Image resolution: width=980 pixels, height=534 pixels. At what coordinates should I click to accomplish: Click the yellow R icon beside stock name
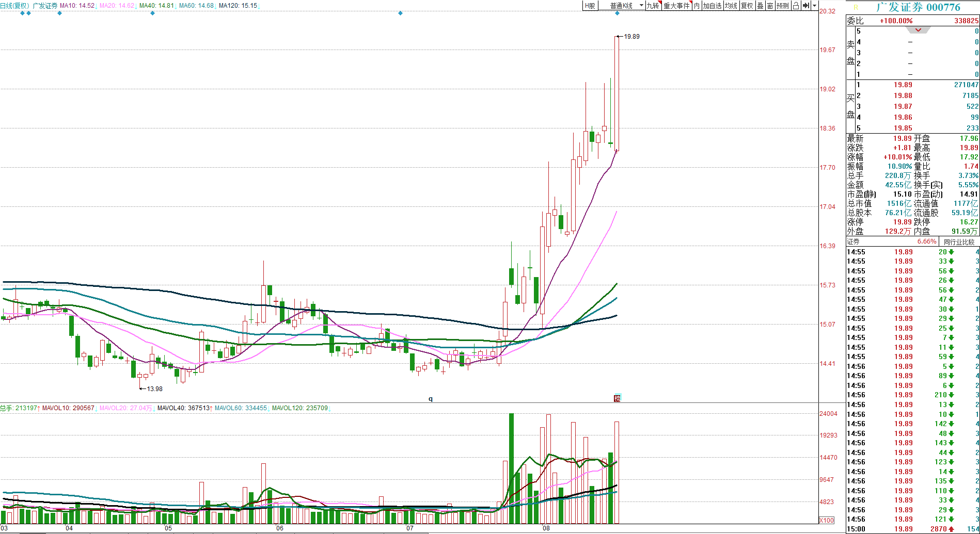pos(856,7)
